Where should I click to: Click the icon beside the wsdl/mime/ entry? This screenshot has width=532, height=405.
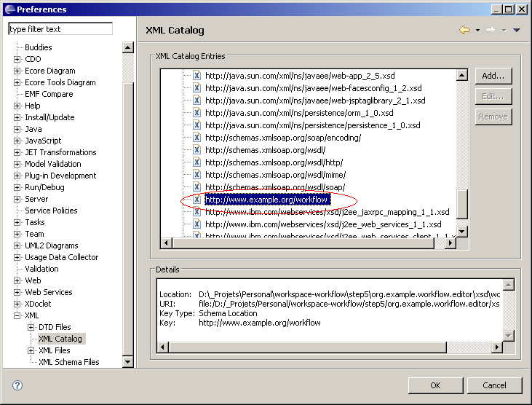[196, 175]
